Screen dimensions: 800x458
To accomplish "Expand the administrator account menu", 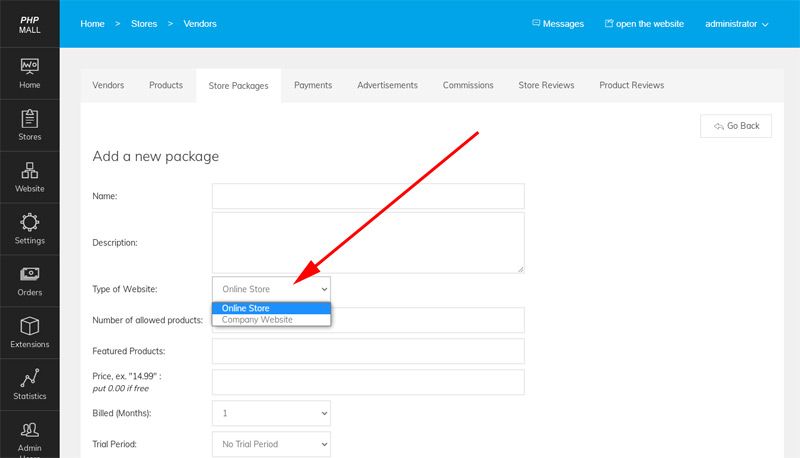I will click(736, 23).
